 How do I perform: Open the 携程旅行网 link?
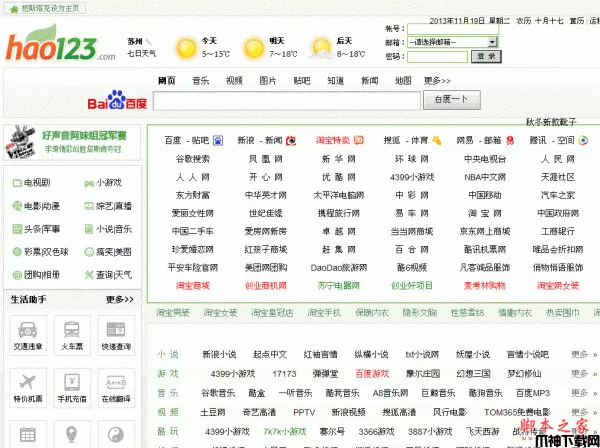(x=339, y=213)
